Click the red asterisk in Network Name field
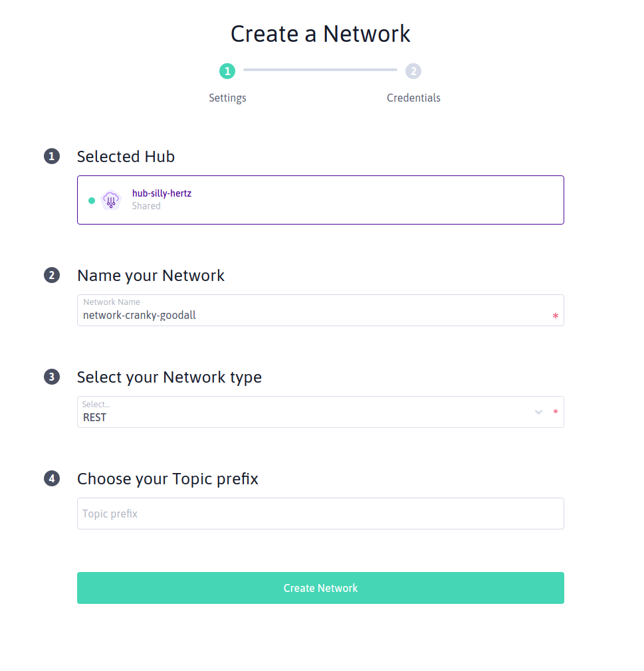Viewport: 644px width, 671px height. pos(556,316)
